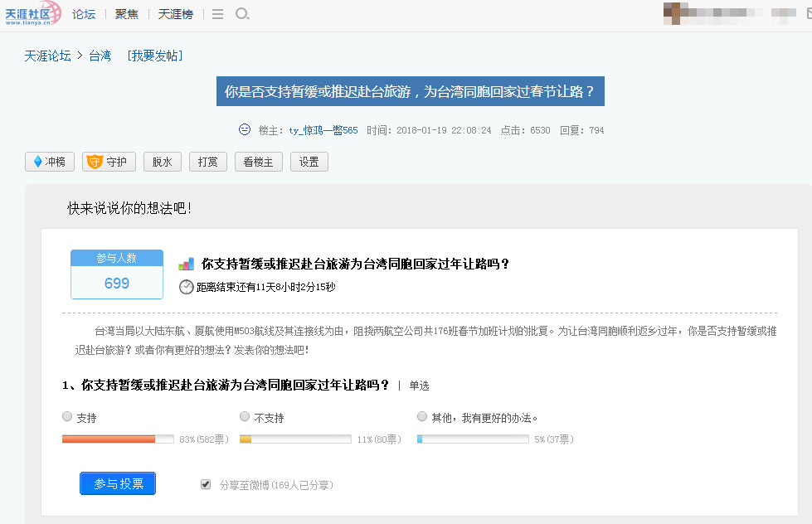Image resolution: width=812 pixels, height=524 pixels.
Task: Go to 台湾 board breadcrumb link
Action: [100, 56]
